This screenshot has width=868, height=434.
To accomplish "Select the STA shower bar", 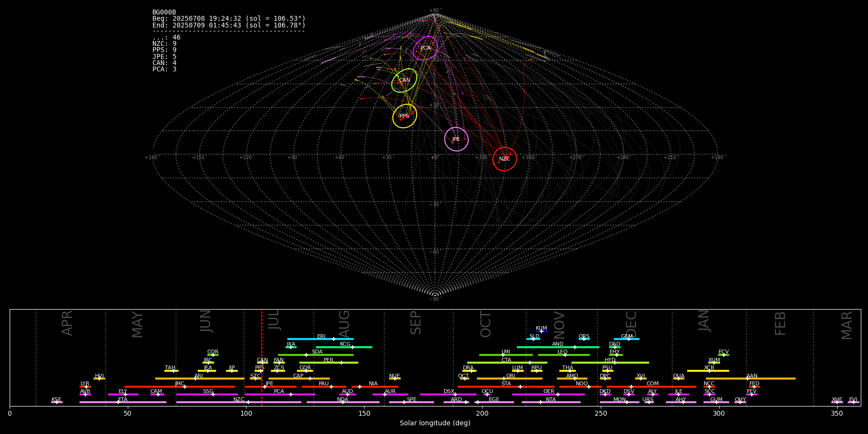I will pos(506,387).
